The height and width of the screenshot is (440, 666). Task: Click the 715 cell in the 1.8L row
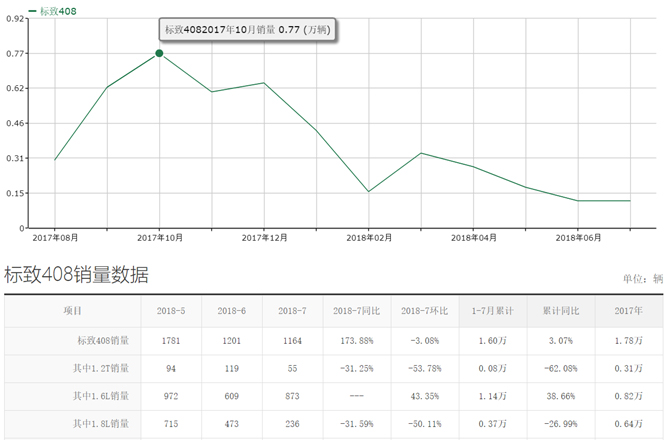(x=171, y=424)
